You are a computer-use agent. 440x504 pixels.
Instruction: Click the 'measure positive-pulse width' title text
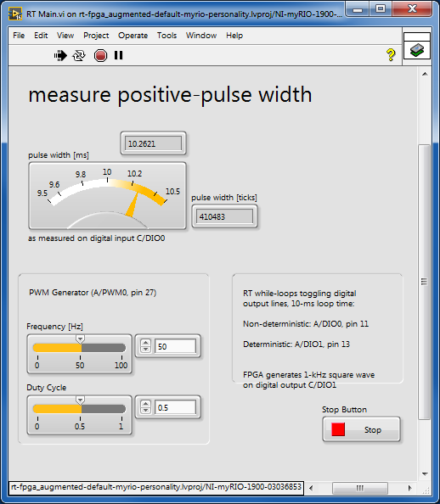(x=170, y=94)
